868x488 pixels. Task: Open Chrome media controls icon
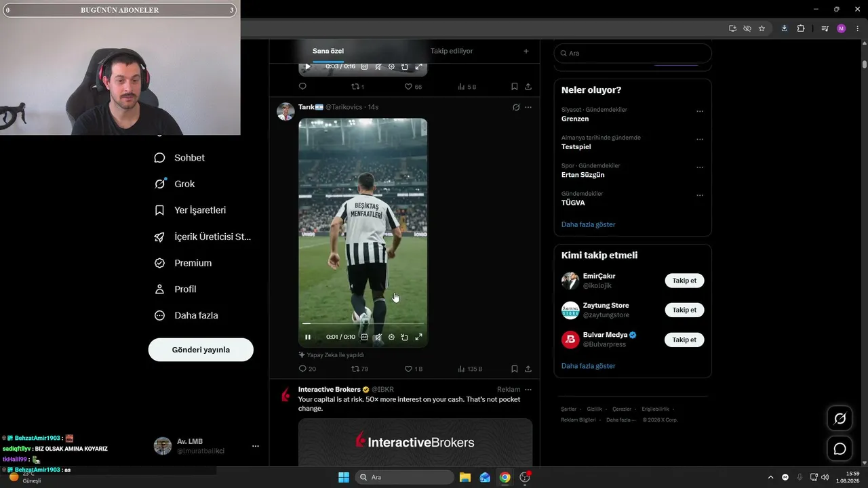point(825,28)
